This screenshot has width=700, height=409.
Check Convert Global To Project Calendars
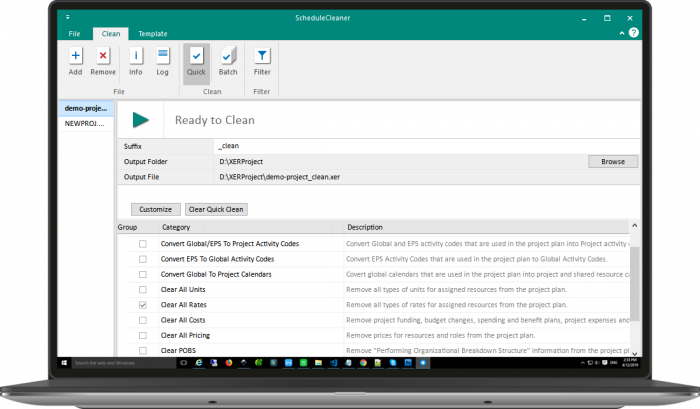[x=142, y=274]
